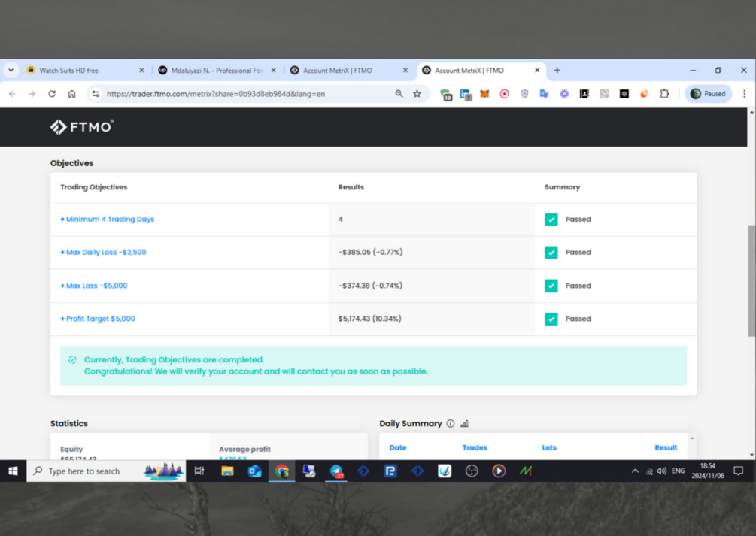Open File Explorer from the taskbar

[x=227, y=471]
